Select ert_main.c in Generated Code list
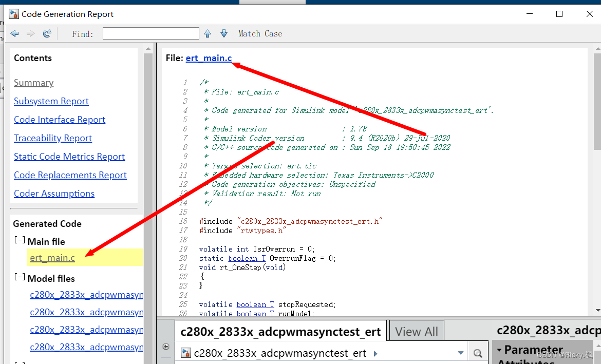Screen dimensions: 601x364 (52, 258)
